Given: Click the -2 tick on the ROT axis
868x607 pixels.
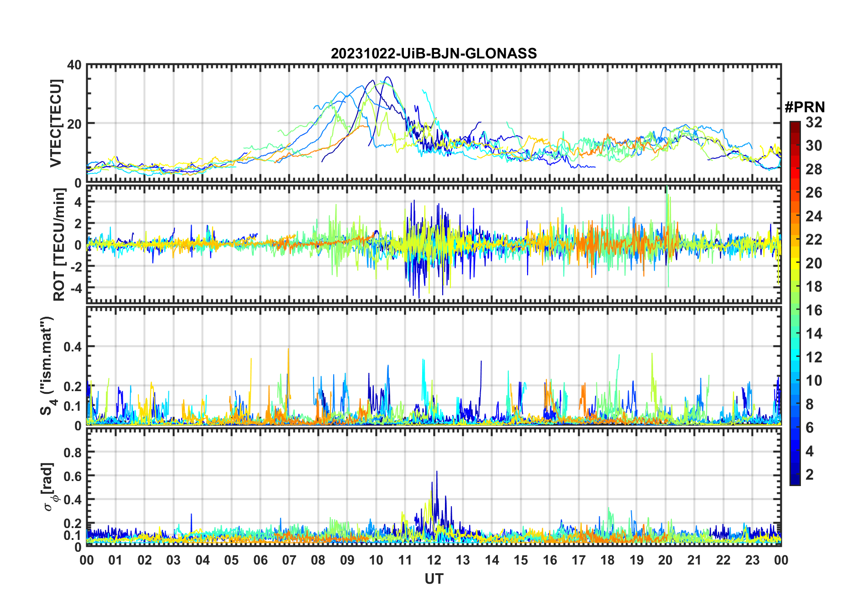Looking at the screenshot, I should click(75, 266).
